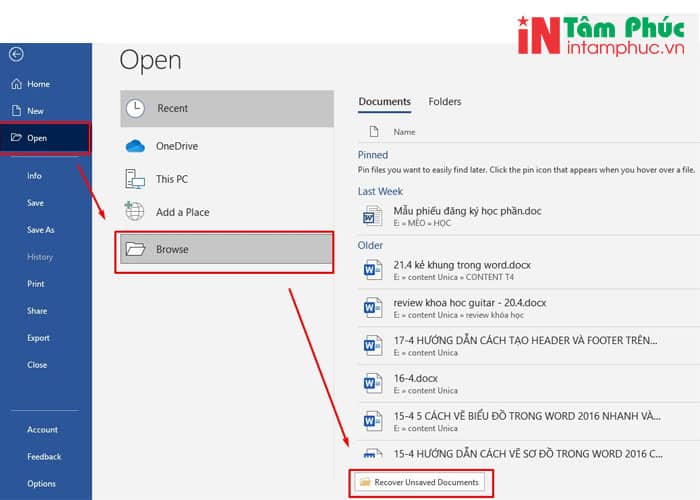Open the Home menu item
This screenshot has height=500, width=700.
point(38,84)
